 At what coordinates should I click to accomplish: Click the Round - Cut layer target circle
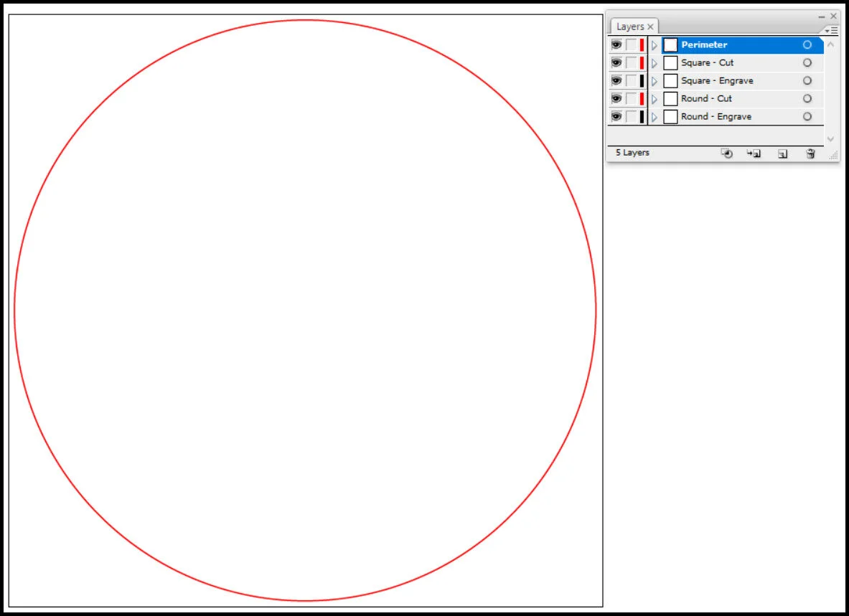[x=807, y=98]
